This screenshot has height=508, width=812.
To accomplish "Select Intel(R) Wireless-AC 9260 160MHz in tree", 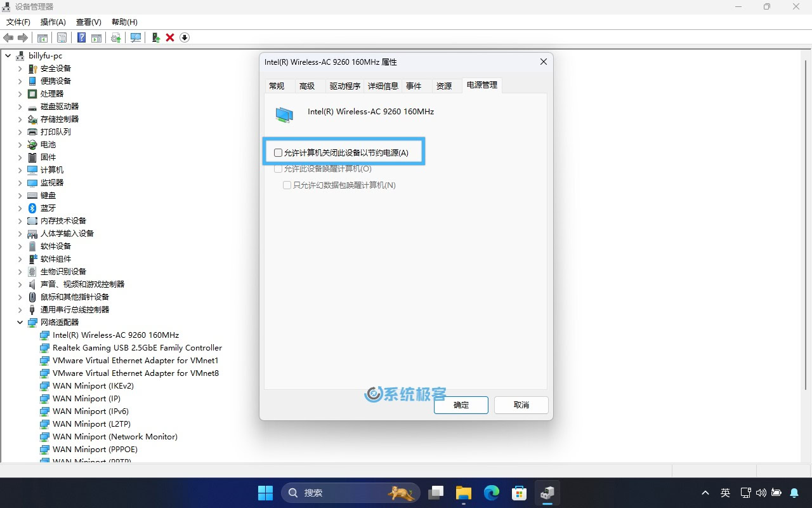I will point(115,335).
